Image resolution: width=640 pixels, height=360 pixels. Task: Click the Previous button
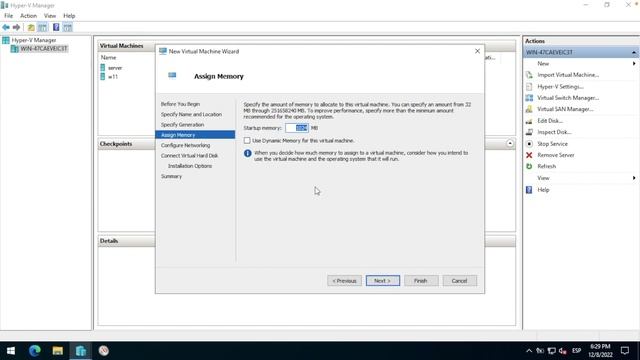[x=344, y=281]
